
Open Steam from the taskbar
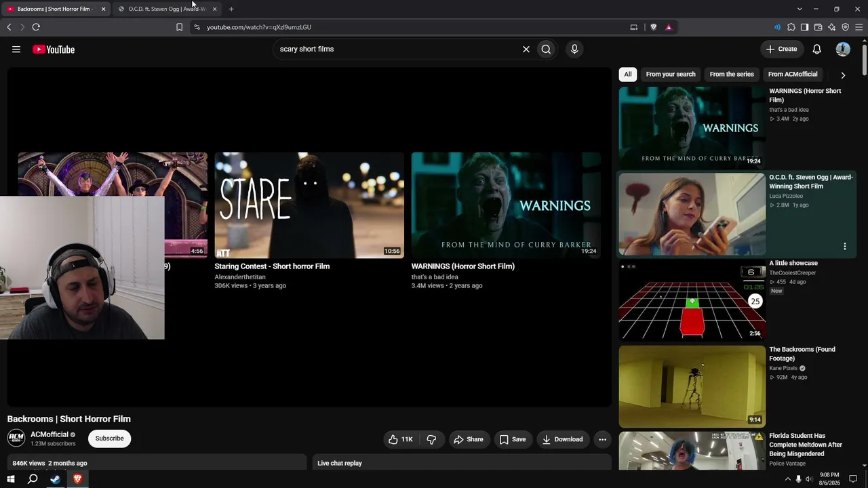(x=56, y=479)
